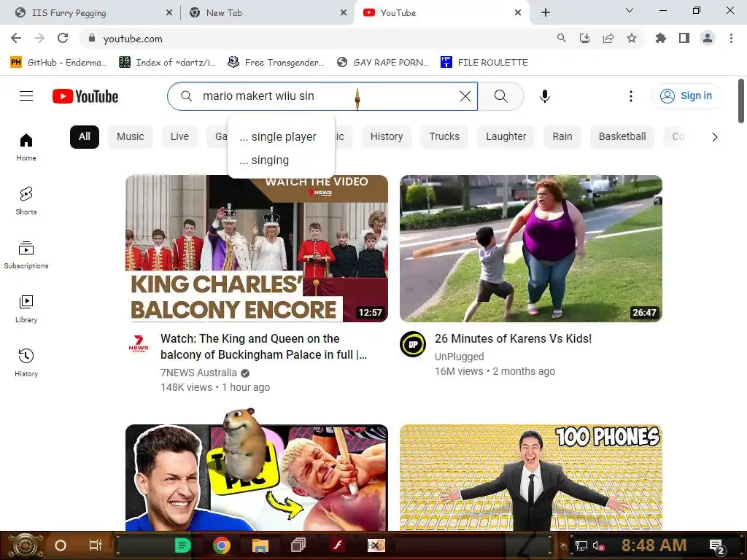747x560 pixels.
Task: Bookmark this page with the star
Action: 632,38
